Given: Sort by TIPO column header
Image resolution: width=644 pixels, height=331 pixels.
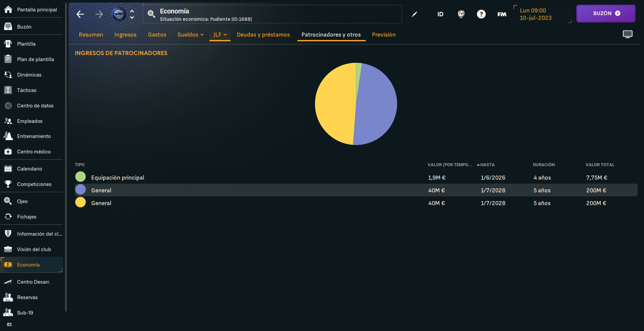Looking at the screenshot, I should tap(79, 164).
